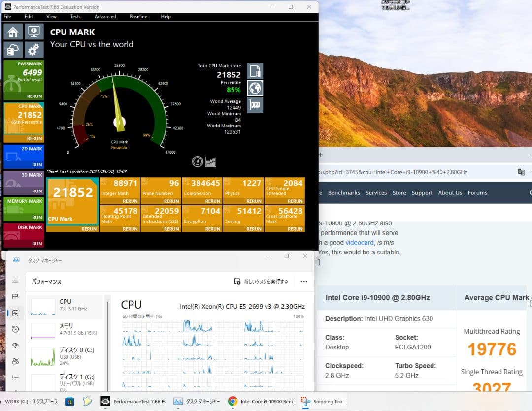Screen dimensions: 532x411
Task: Select the Performance graph icon in Task Manager sidebar
Action: tap(15, 313)
